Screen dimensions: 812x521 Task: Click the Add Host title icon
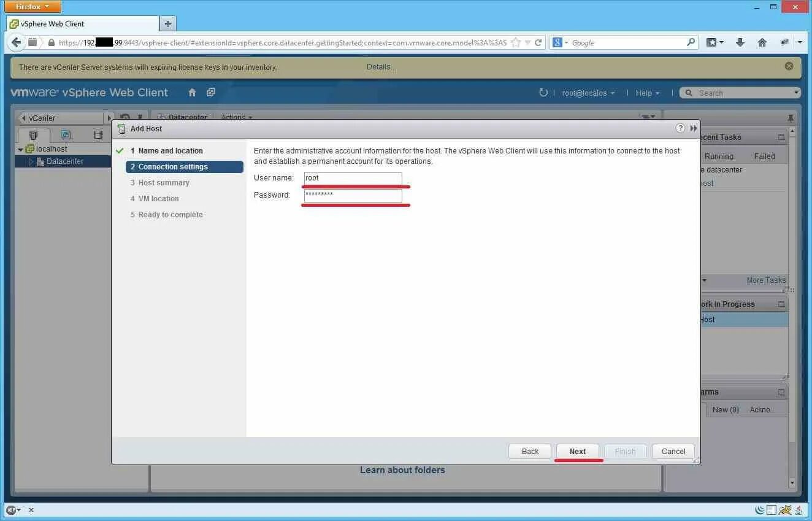pos(121,128)
